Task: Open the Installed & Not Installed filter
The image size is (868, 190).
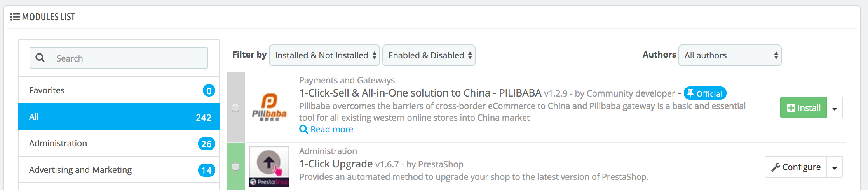Action: tap(324, 55)
